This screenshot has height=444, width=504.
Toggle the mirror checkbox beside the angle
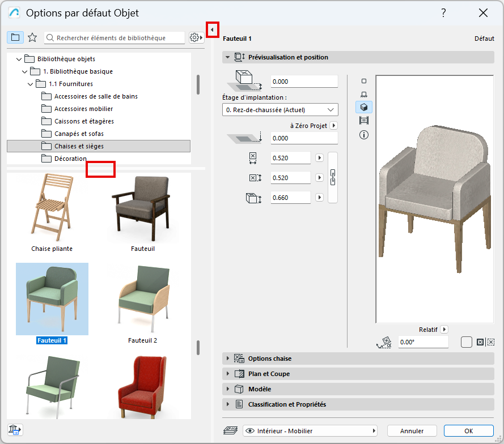click(x=467, y=342)
